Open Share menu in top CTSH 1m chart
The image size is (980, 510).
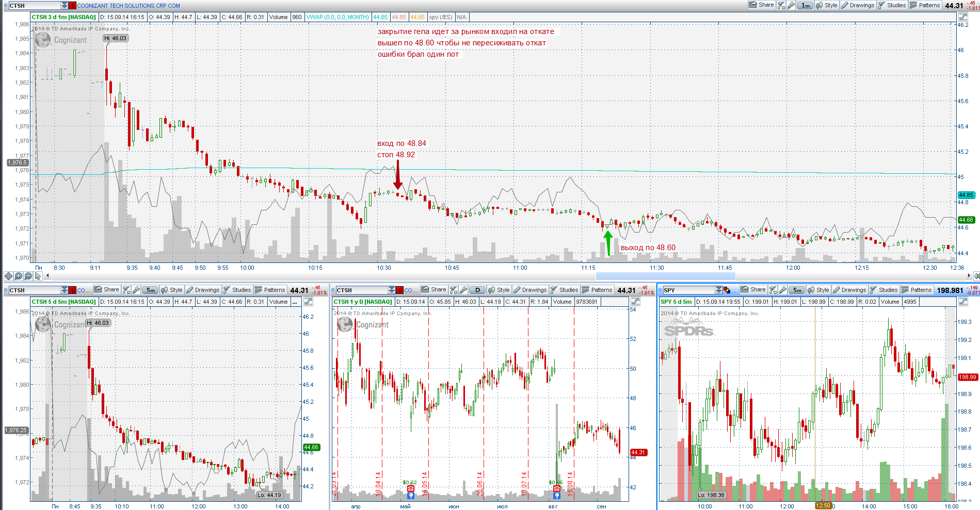761,5
